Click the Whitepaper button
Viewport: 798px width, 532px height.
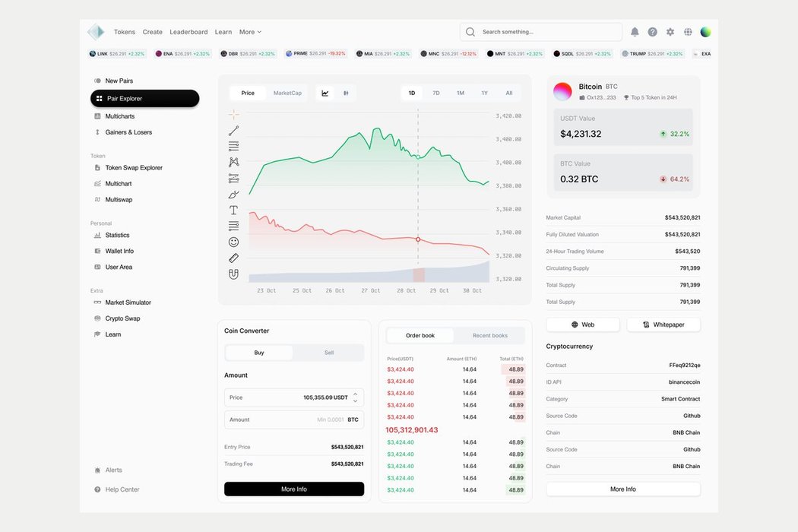point(663,325)
